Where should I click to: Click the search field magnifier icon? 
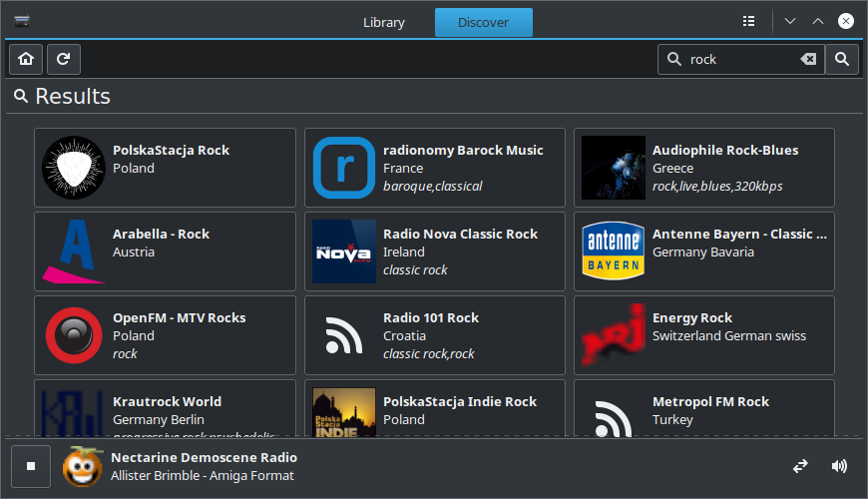674,59
